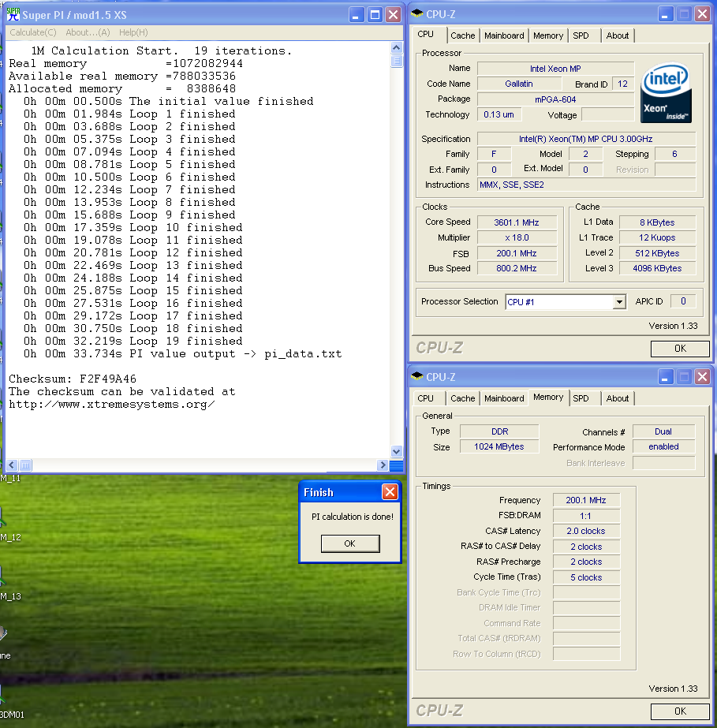The height and width of the screenshot is (728, 717).
Task: Click scroll left arrow in Super PI window
Action: pos(12,465)
